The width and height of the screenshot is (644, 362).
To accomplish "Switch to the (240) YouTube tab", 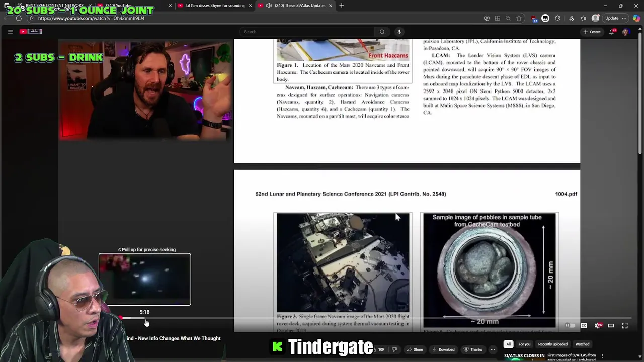I will [133, 6].
